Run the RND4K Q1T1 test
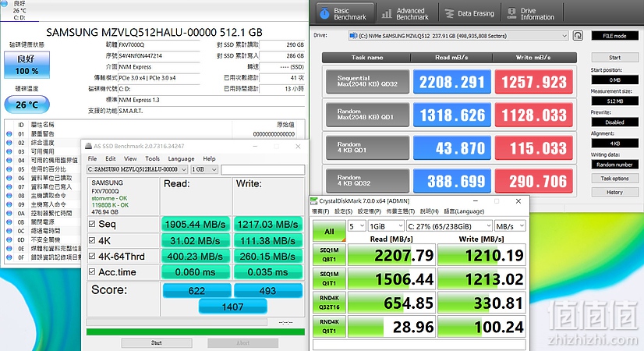Viewport: 644px width, 351px height. 329,326
